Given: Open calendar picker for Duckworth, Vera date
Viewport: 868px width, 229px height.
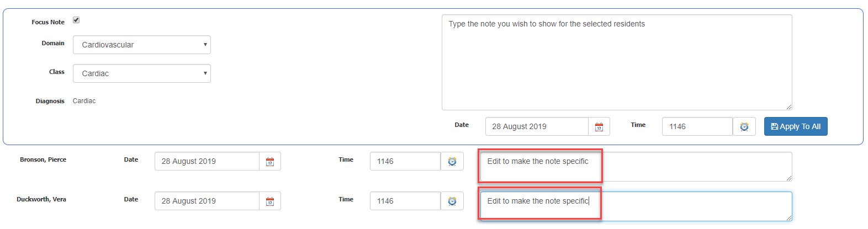Looking at the screenshot, I should pos(270,201).
